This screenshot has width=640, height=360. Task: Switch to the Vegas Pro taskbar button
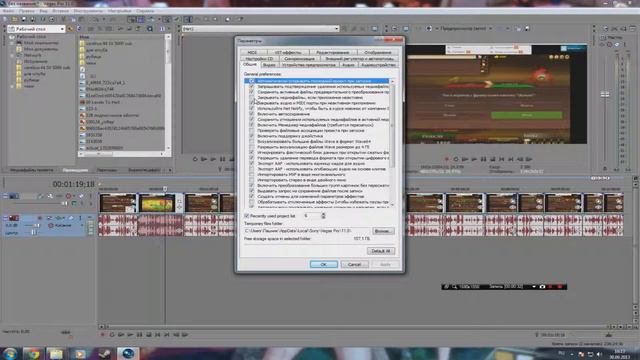(127, 353)
